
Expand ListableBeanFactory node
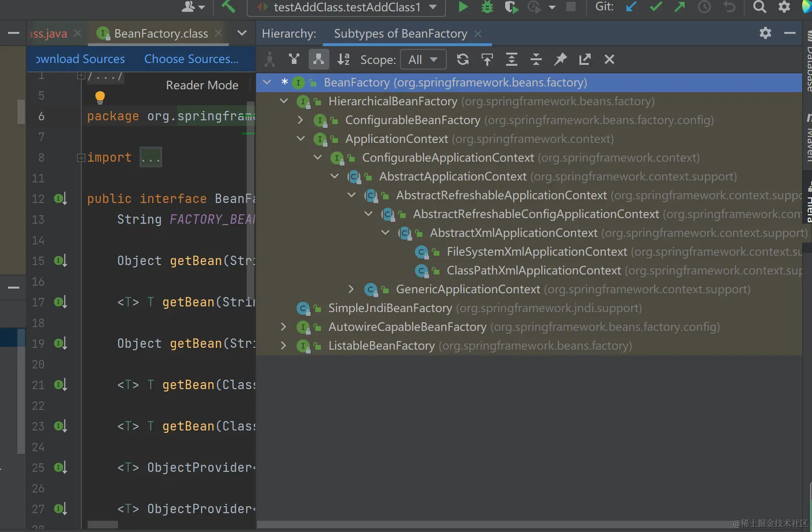pyautogui.click(x=283, y=345)
